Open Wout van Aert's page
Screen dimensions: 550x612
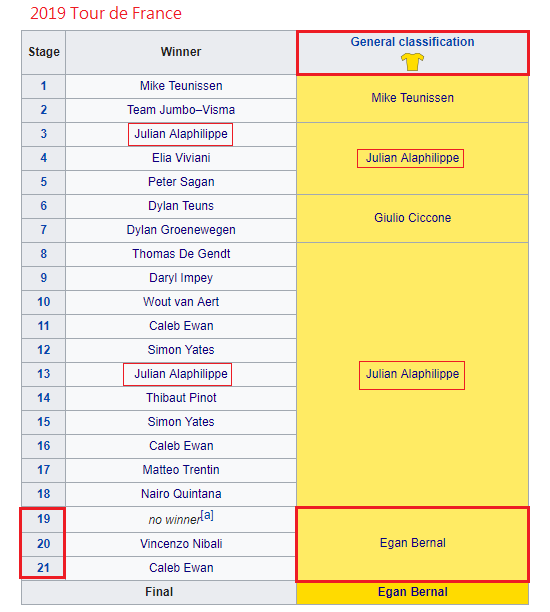(181, 302)
